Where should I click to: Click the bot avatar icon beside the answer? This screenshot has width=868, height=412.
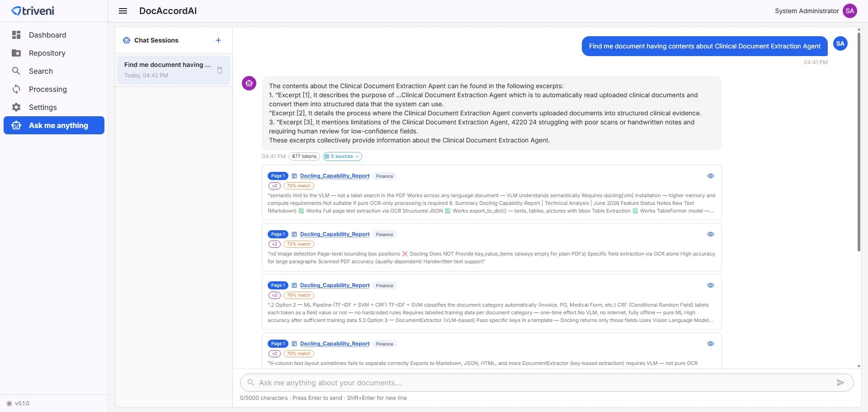249,83
